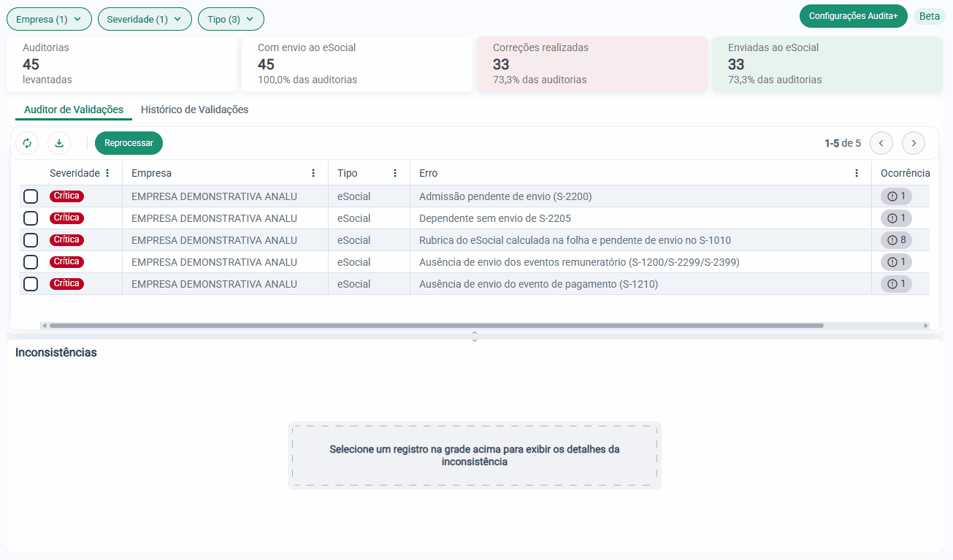The width and height of the screenshot is (953, 560).
Task: Switch to Histórico de Validações tab
Action: (194, 110)
